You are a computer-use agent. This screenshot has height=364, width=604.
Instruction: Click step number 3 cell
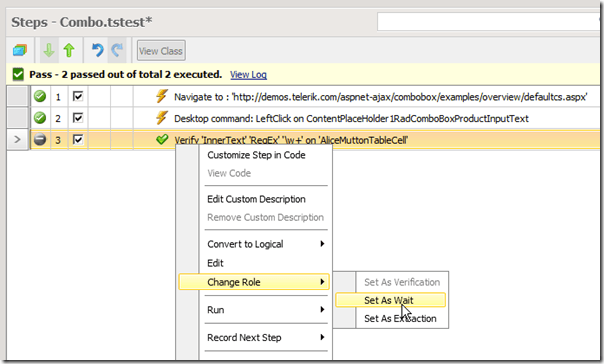[58, 140]
